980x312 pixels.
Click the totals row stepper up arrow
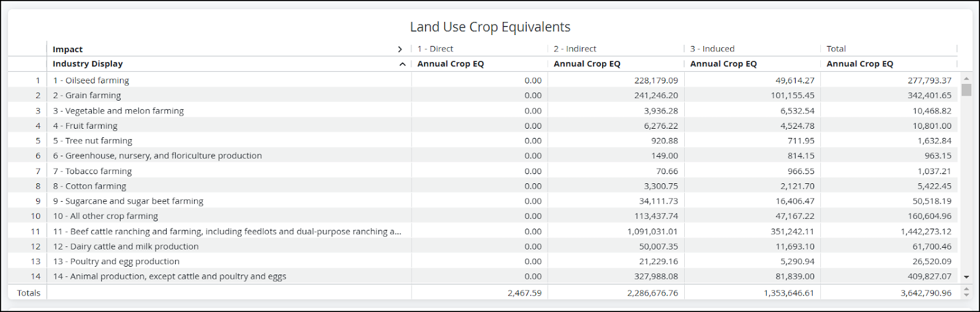967,289
